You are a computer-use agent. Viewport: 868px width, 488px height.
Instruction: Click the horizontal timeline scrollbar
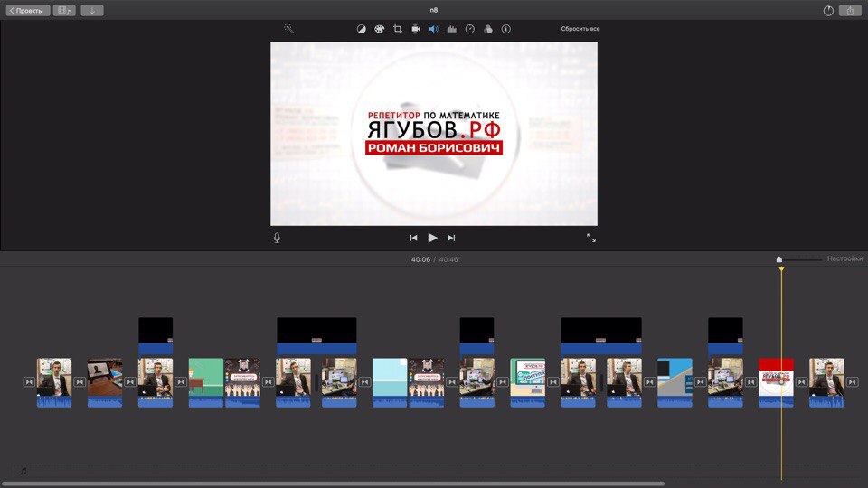(334, 483)
